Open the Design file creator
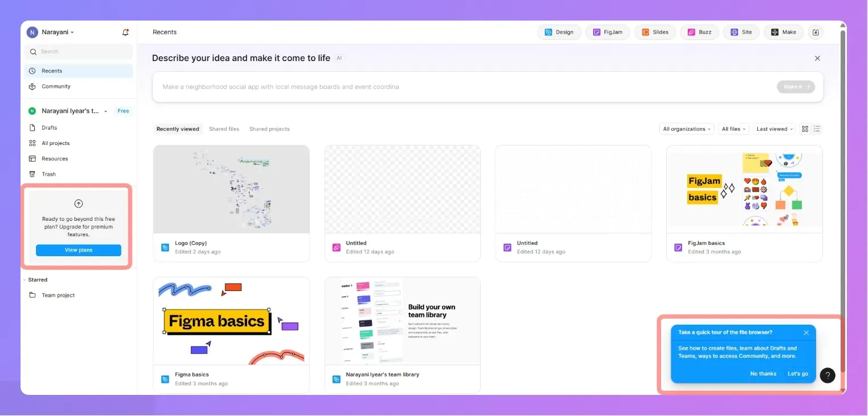 coord(559,32)
